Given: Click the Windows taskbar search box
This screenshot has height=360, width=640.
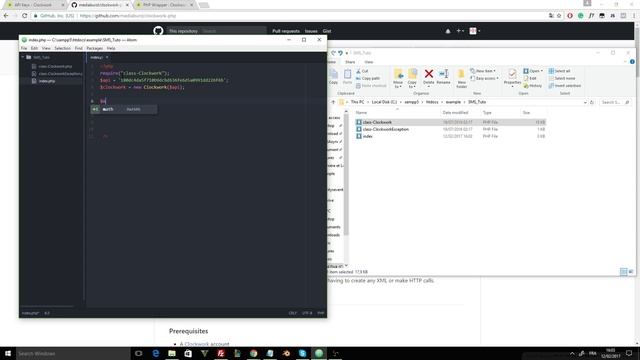Looking at the screenshot, I should coord(73,353).
